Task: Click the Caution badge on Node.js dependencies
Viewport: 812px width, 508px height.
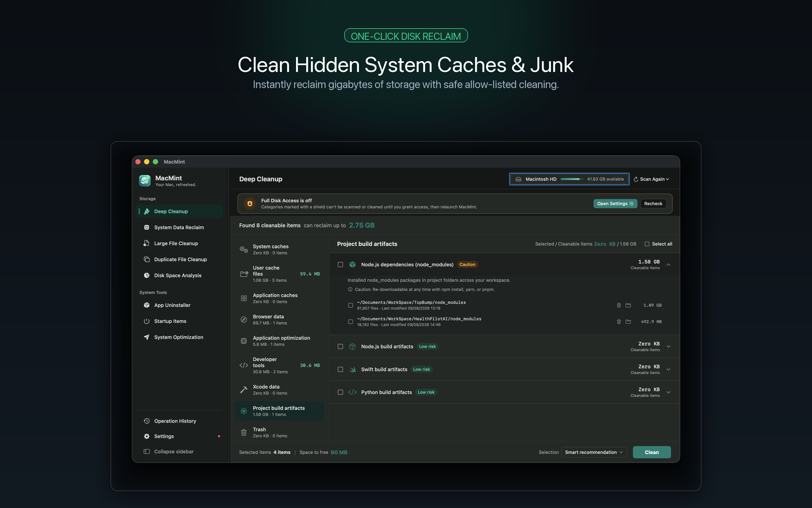Action: (x=467, y=264)
